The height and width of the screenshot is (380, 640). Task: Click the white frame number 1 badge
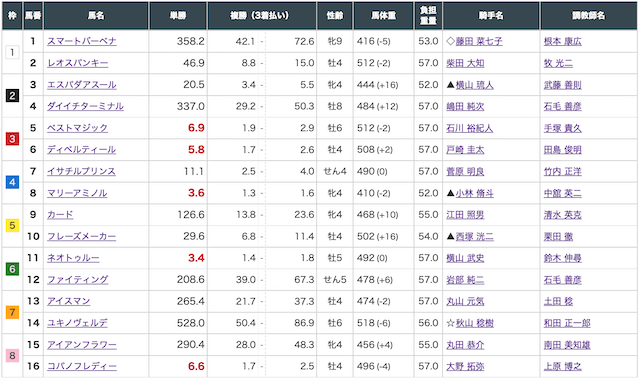12,52
